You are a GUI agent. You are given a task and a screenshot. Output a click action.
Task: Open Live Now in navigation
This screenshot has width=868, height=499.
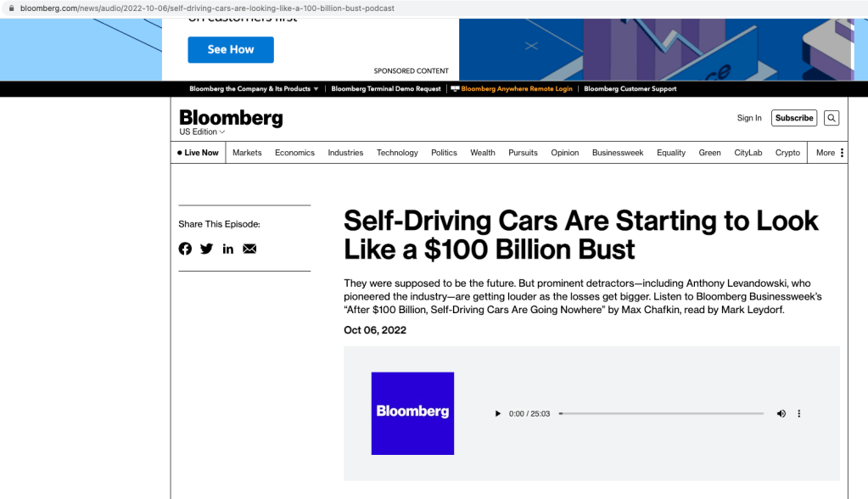tap(199, 153)
